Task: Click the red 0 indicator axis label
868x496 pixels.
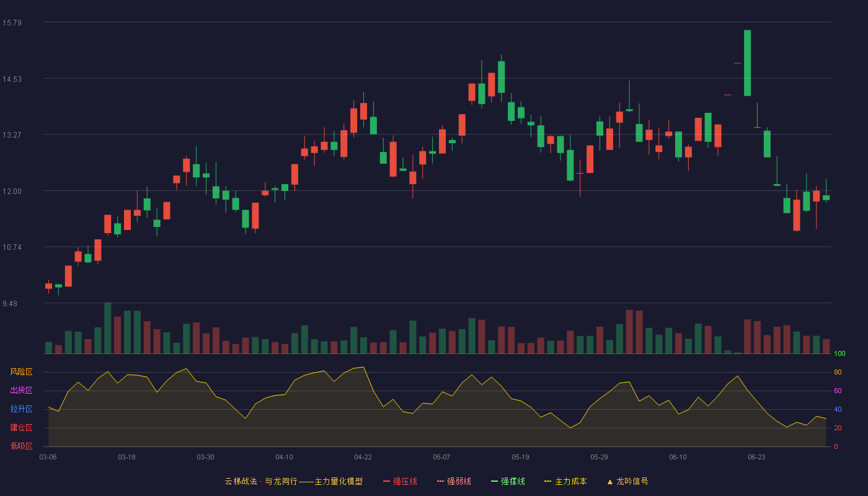Action: click(836, 446)
